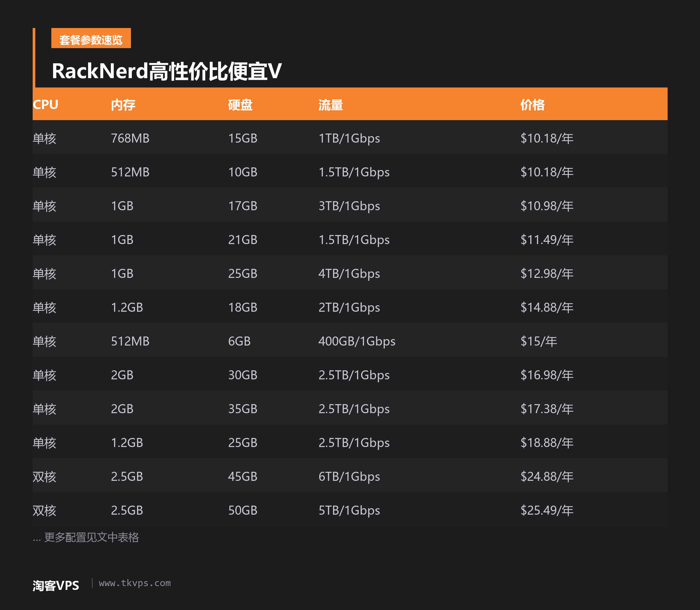Click the 50GB disk cell
Image resolution: width=700 pixels, height=610 pixels.
pos(243,510)
